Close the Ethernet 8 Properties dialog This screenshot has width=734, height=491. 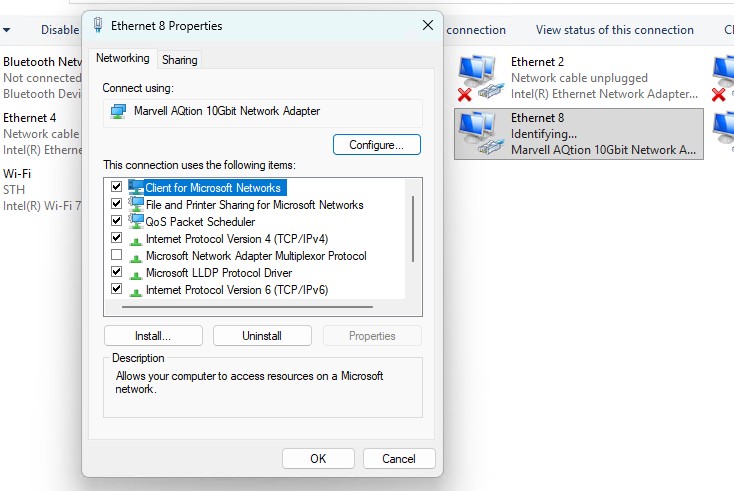[428, 25]
